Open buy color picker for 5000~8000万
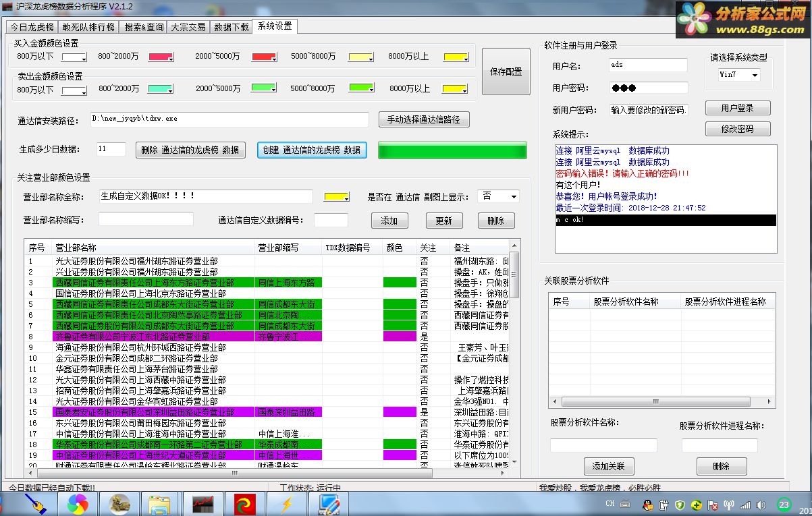 tap(361, 57)
